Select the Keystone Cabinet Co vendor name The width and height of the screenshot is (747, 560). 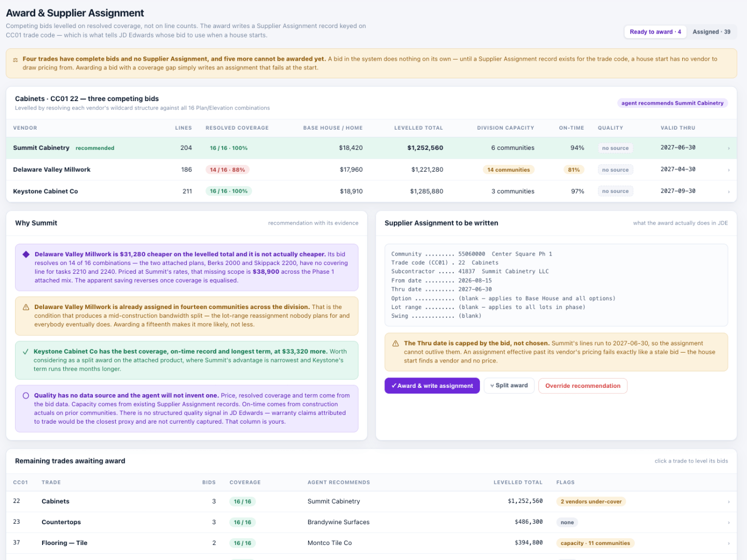45,191
